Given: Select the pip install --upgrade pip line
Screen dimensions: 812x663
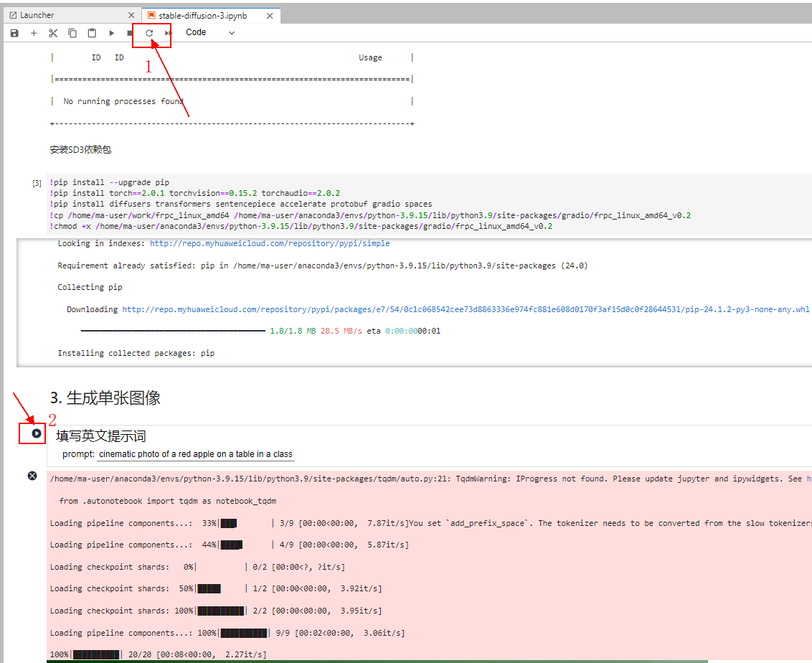Looking at the screenshot, I should pyautogui.click(x=109, y=182).
